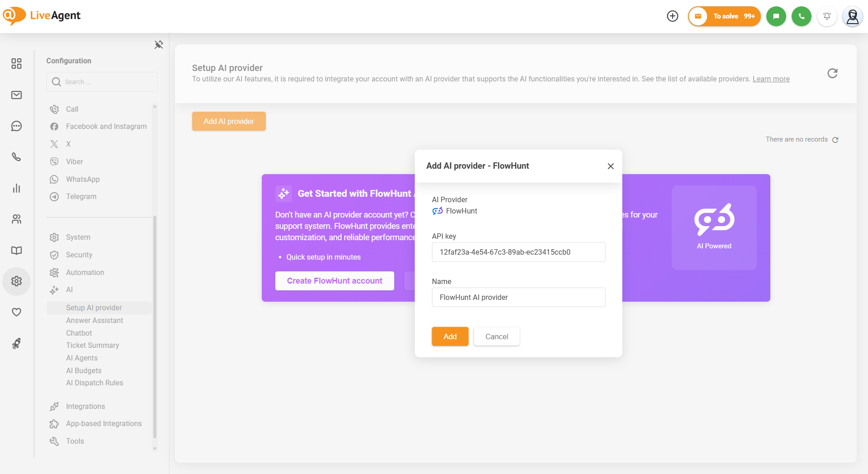The image size is (868, 474).
Task: Open the reports bar chart icon
Action: click(16, 188)
